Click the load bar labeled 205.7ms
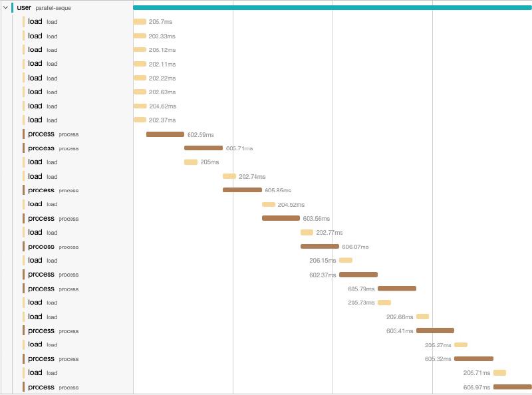 (140, 21)
